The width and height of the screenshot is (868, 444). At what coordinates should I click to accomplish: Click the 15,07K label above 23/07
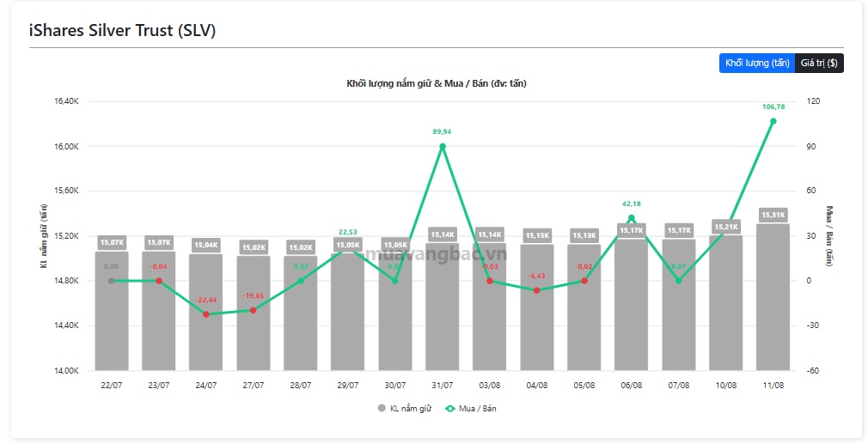click(x=159, y=242)
